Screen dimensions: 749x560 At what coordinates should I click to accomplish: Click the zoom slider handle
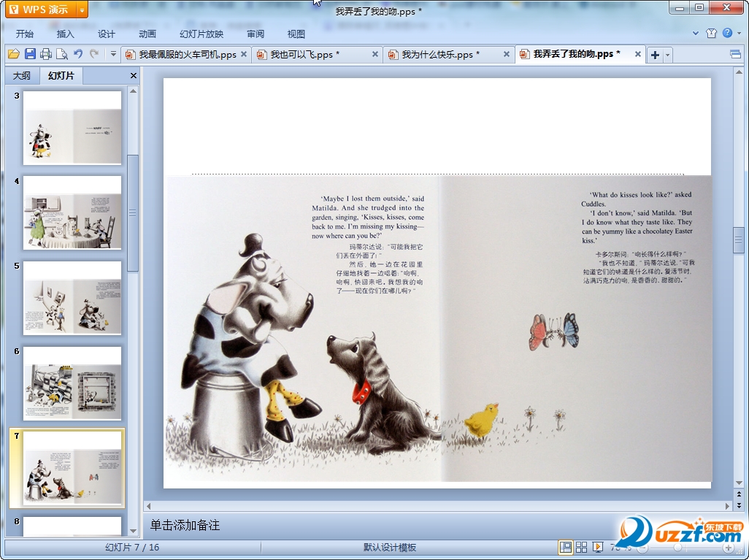[677, 548]
